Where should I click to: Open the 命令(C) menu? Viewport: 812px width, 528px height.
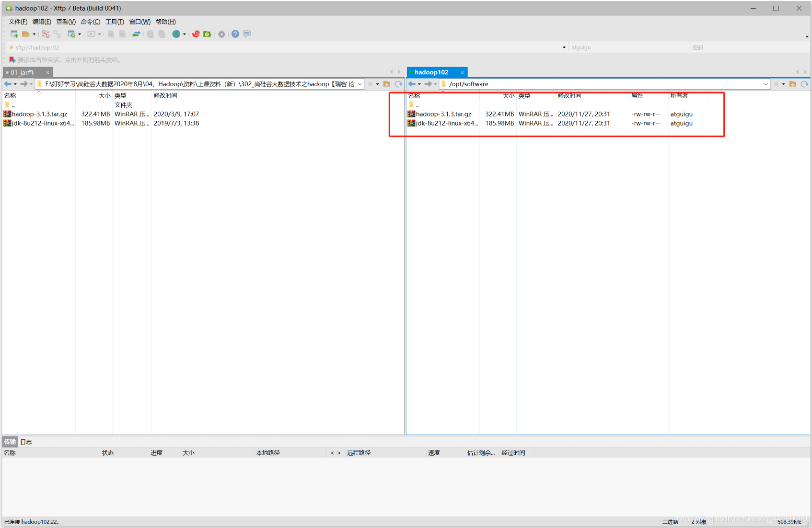[x=91, y=22]
